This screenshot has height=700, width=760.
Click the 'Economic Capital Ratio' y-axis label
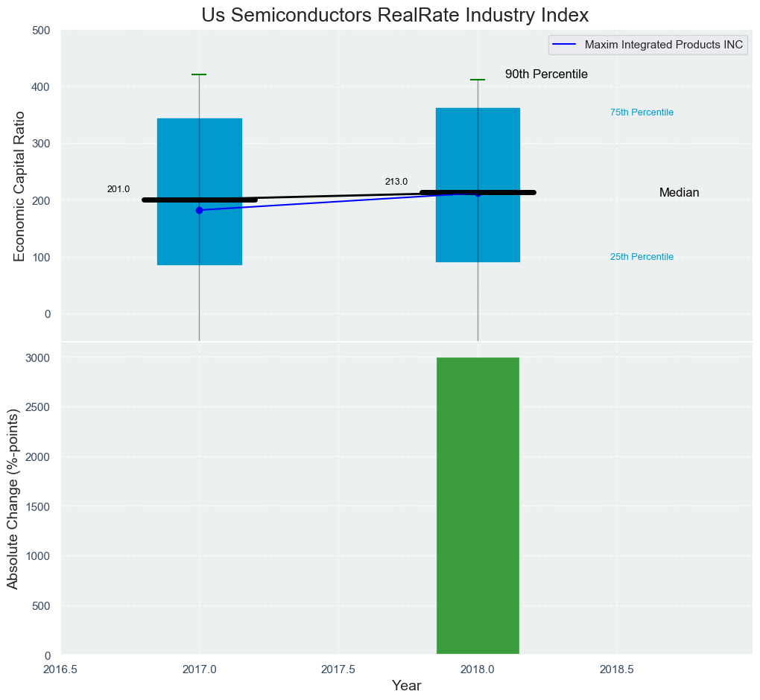click(x=19, y=186)
